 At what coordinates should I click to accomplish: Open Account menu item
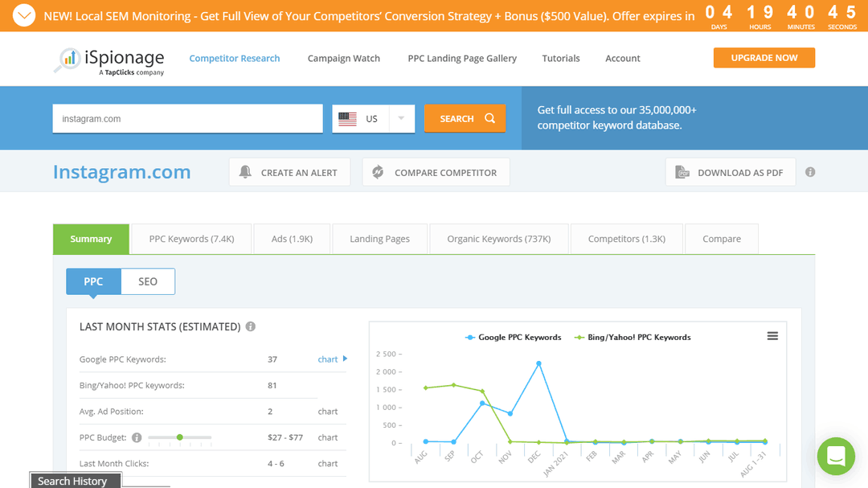[x=623, y=58]
